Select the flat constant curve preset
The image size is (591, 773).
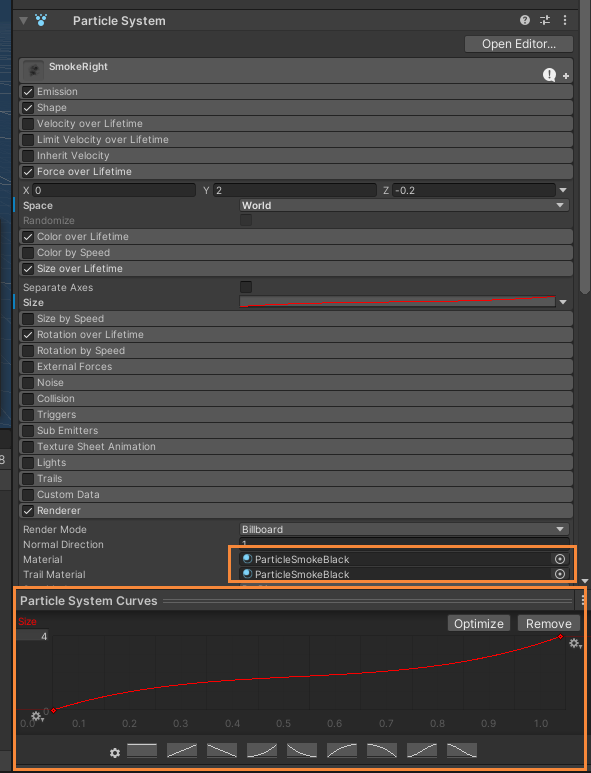142,750
